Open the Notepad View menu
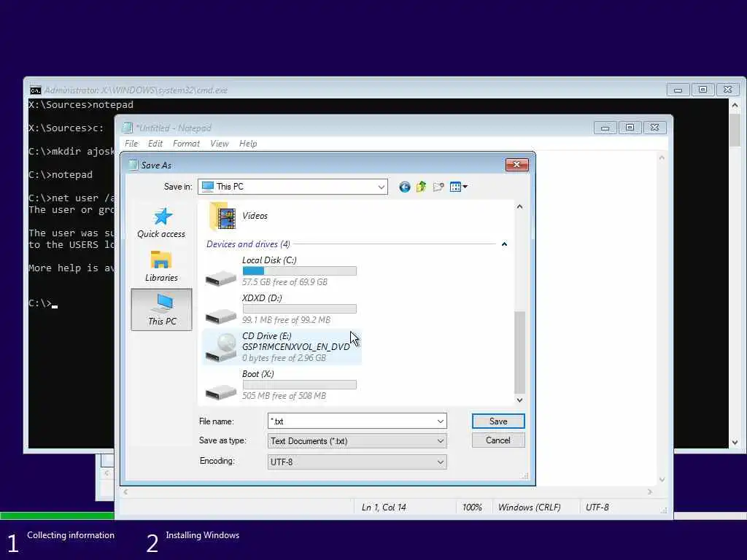 coord(220,144)
